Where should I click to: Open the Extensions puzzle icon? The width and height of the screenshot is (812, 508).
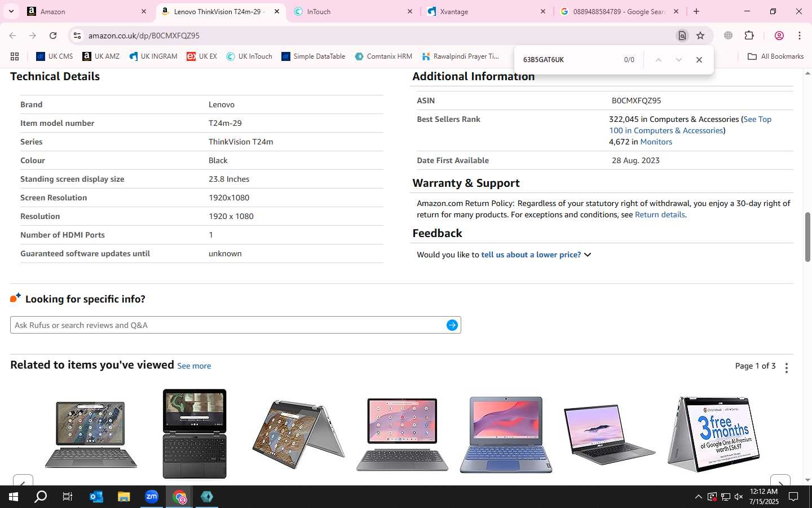pyautogui.click(x=749, y=36)
